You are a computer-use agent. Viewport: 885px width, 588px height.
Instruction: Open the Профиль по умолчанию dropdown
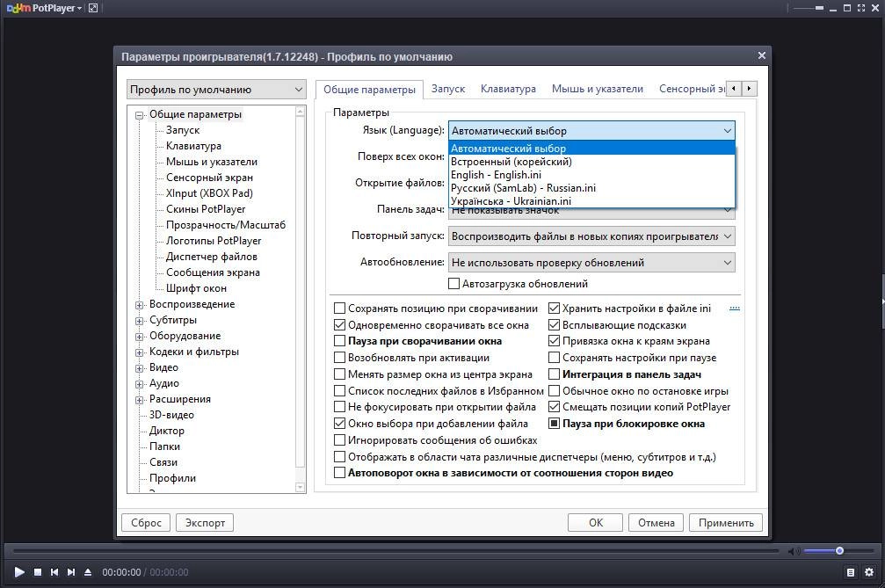tap(216, 89)
